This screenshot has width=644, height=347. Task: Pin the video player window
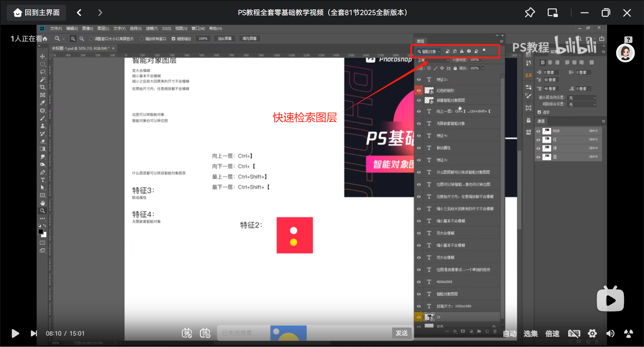coord(530,13)
